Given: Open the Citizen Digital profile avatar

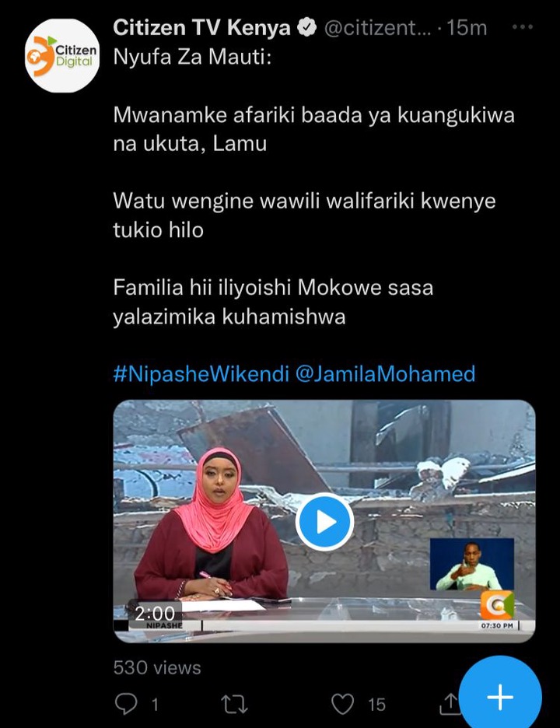Looking at the screenshot, I should pos(62,56).
